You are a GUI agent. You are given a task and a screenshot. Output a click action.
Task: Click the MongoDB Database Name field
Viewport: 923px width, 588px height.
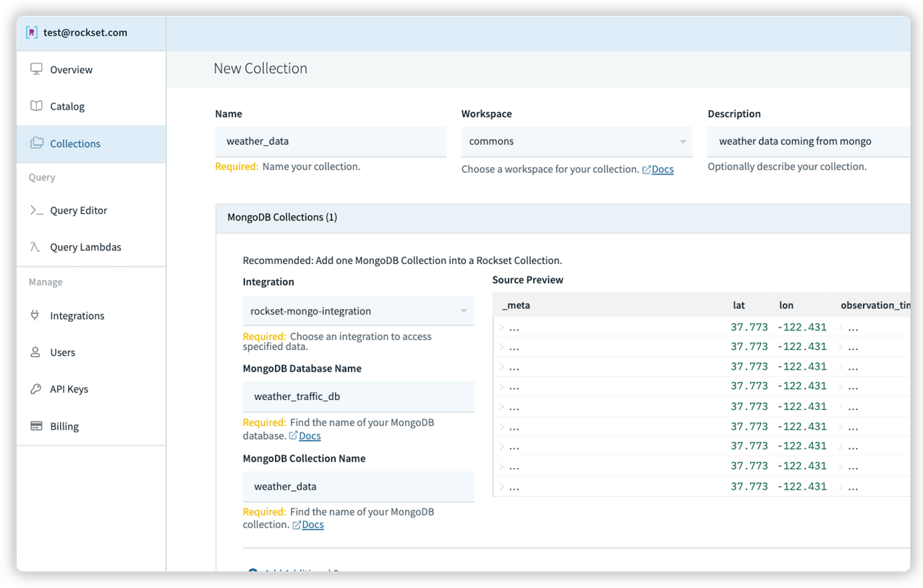(358, 397)
